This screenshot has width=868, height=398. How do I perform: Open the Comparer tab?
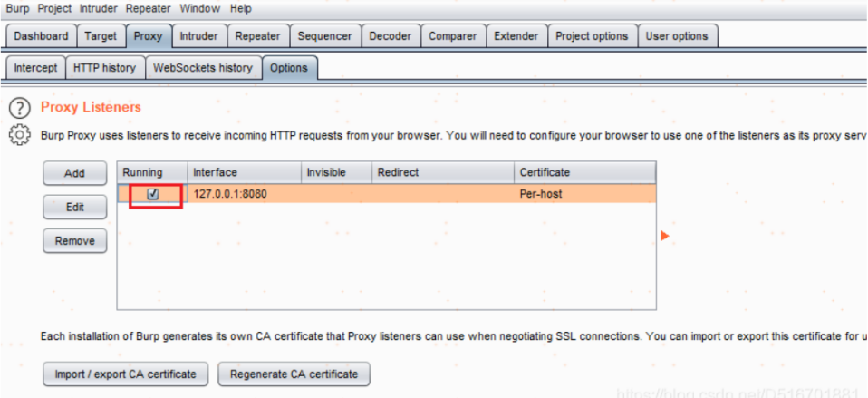point(453,36)
